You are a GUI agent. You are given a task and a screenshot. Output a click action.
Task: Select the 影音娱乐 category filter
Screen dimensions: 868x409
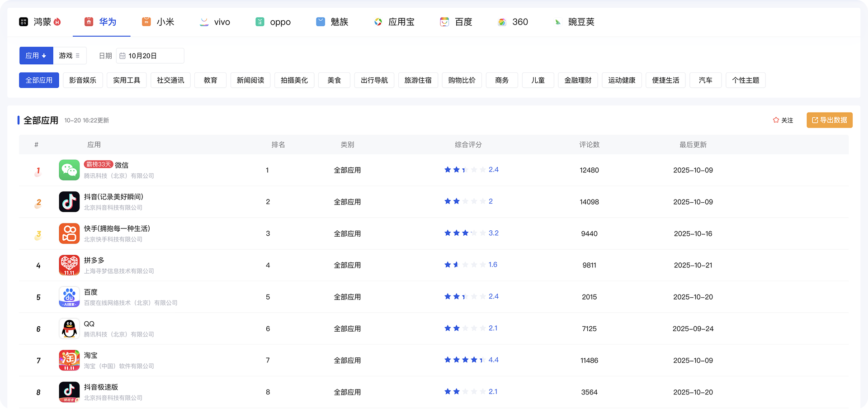point(83,80)
